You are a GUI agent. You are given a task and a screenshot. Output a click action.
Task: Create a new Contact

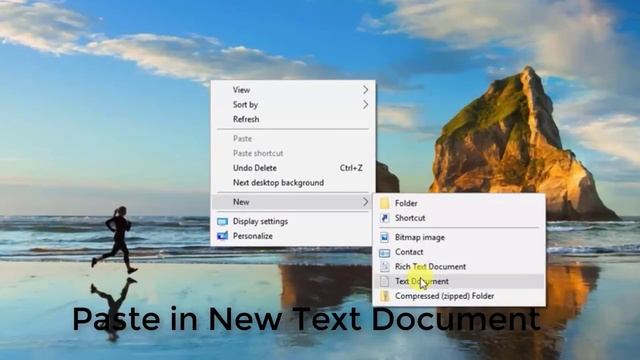(459, 252)
